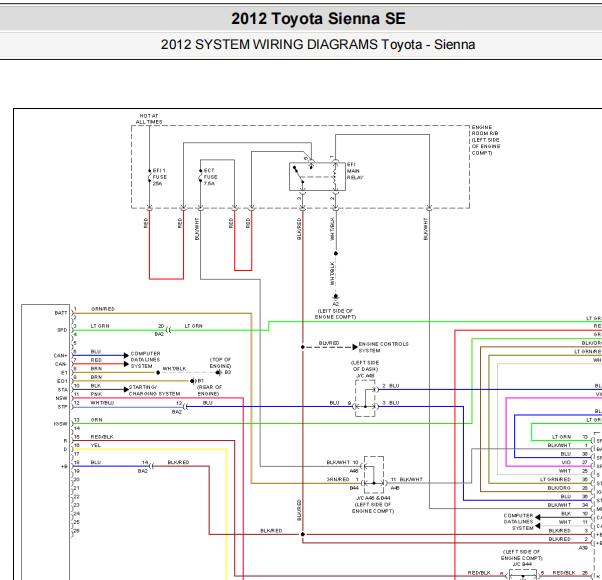Screen dimensions: 602x580
Task: Click the STP pin 12 WHT/BLU label
Action: tap(102, 403)
